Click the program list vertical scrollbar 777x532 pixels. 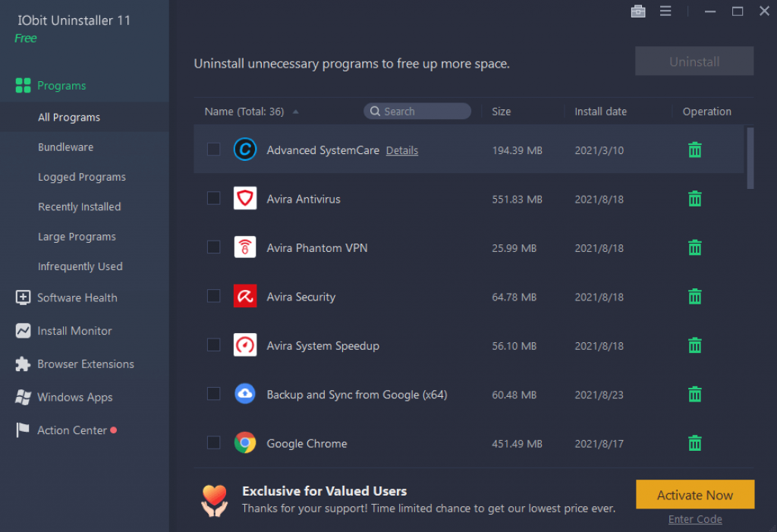coord(750,158)
